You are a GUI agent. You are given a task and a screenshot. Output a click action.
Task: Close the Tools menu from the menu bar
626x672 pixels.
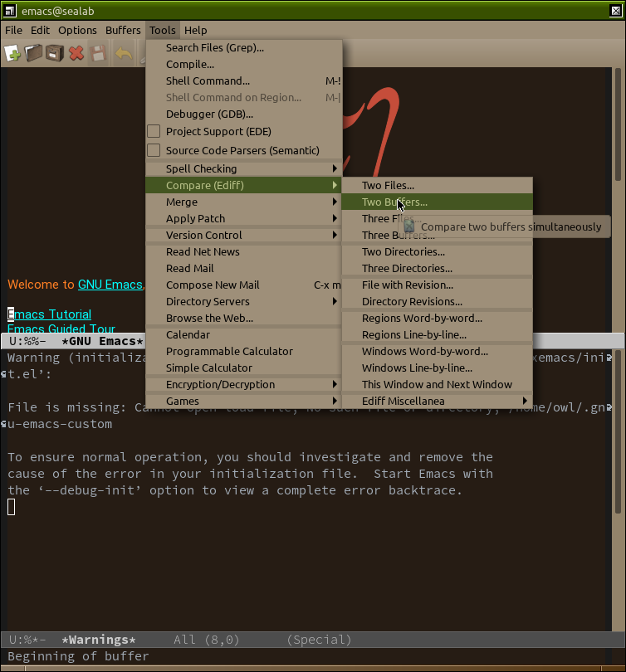(x=163, y=31)
